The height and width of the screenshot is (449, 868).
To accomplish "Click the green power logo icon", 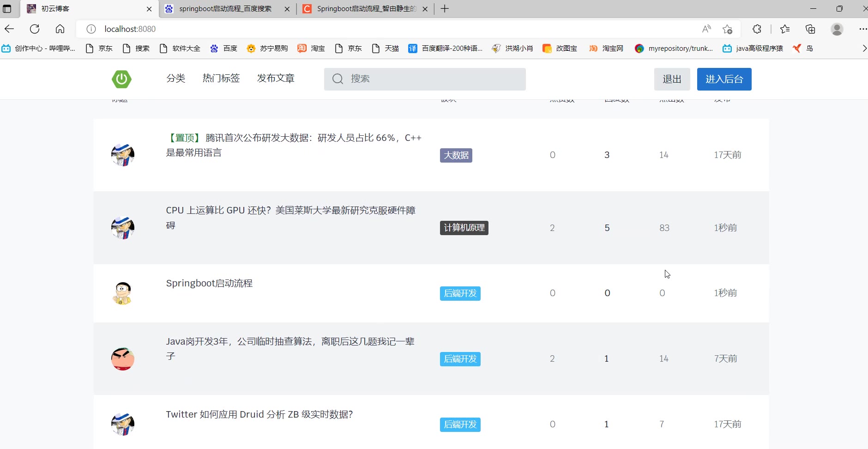I will tap(121, 79).
